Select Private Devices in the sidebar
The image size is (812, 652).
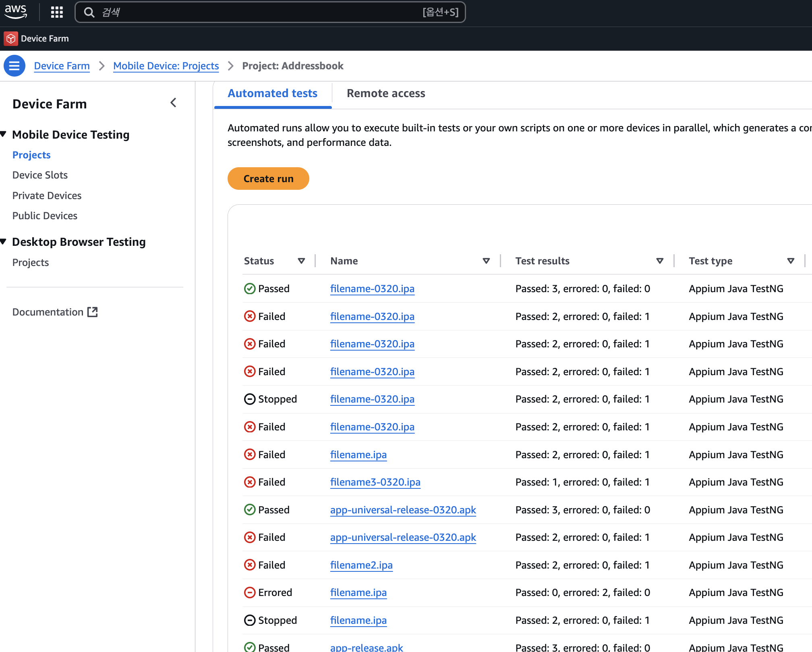click(47, 195)
